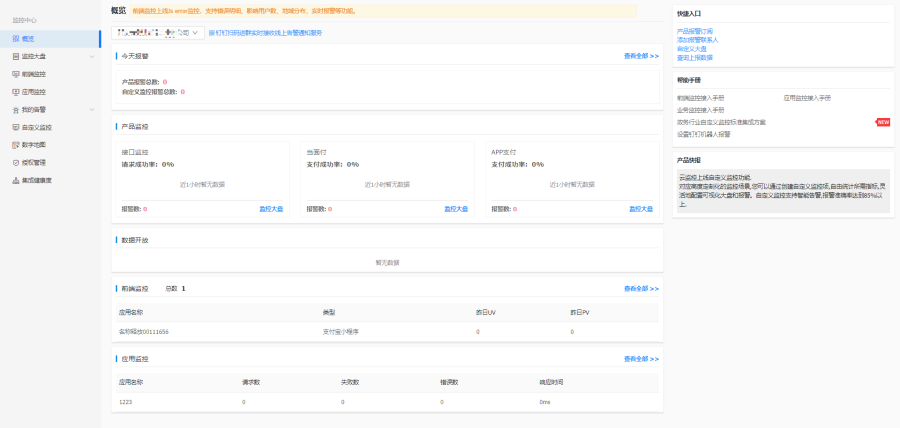Click the 当面付 card title

tap(316, 153)
